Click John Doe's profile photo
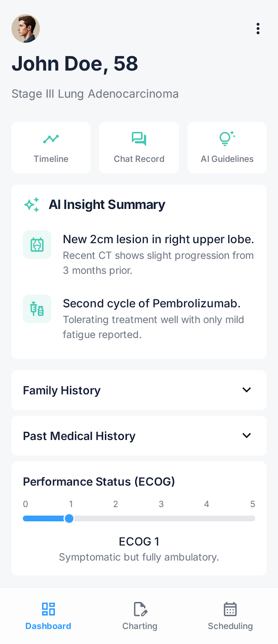Image resolution: width=278 pixels, height=644 pixels. coord(25,28)
